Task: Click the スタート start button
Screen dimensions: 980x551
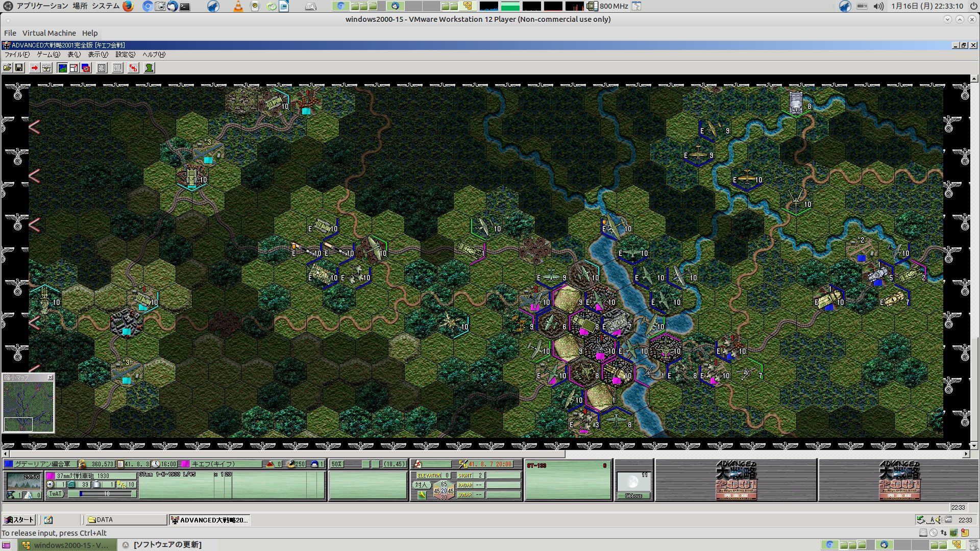Action: click(19, 520)
